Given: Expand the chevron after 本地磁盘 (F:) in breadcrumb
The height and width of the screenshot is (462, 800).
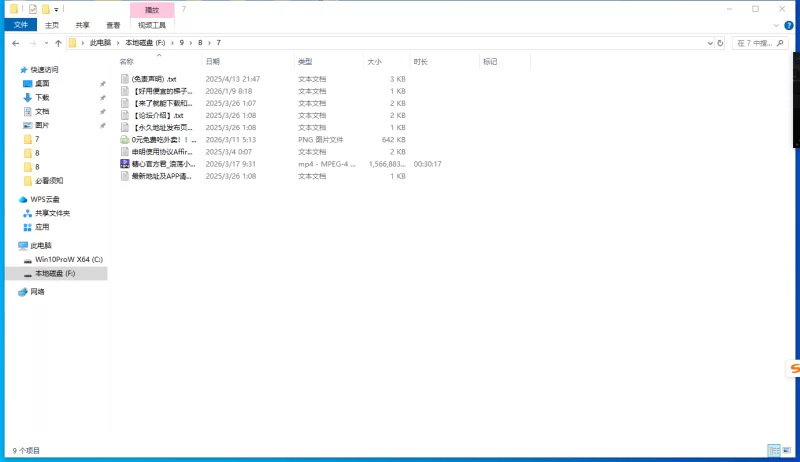Looking at the screenshot, I should (172, 43).
